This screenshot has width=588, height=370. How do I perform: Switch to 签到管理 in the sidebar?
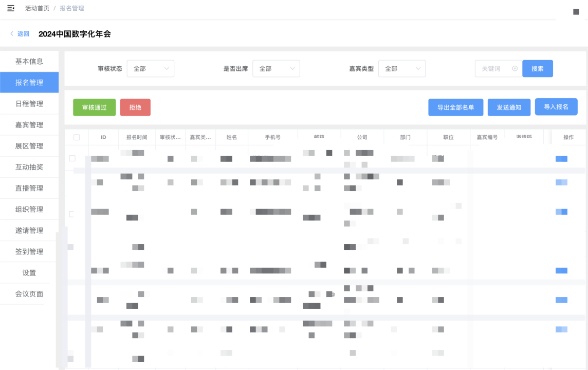point(29,252)
